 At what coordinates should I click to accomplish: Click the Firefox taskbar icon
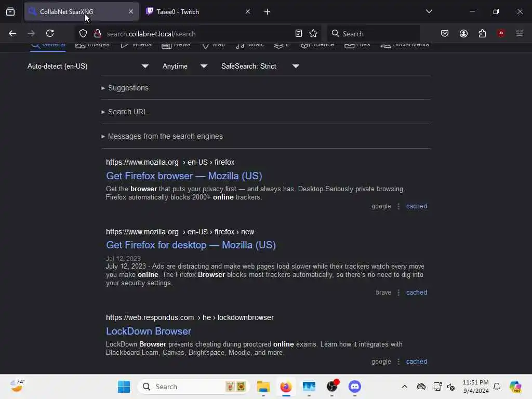point(286,387)
